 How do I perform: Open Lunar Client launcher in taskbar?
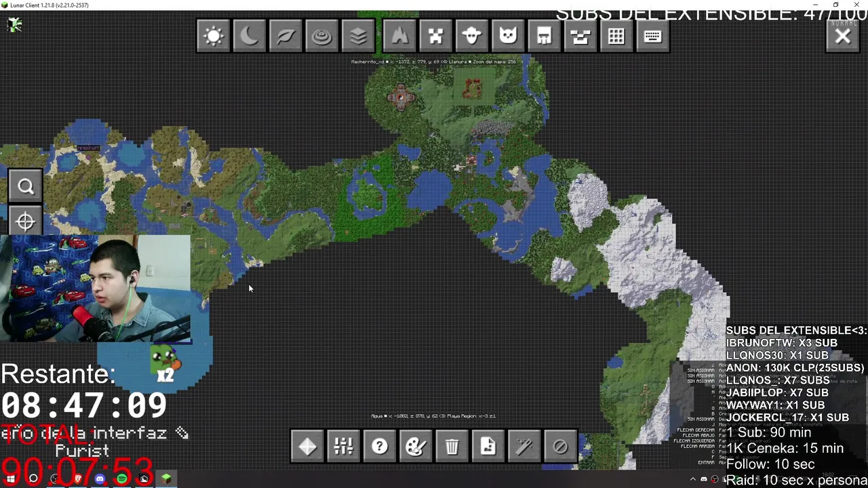point(144,479)
